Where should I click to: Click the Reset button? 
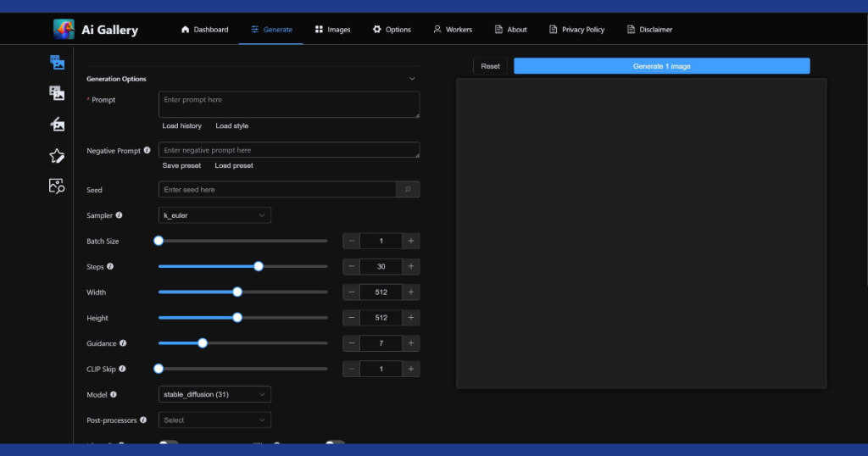pyautogui.click(x=490, y=66)
